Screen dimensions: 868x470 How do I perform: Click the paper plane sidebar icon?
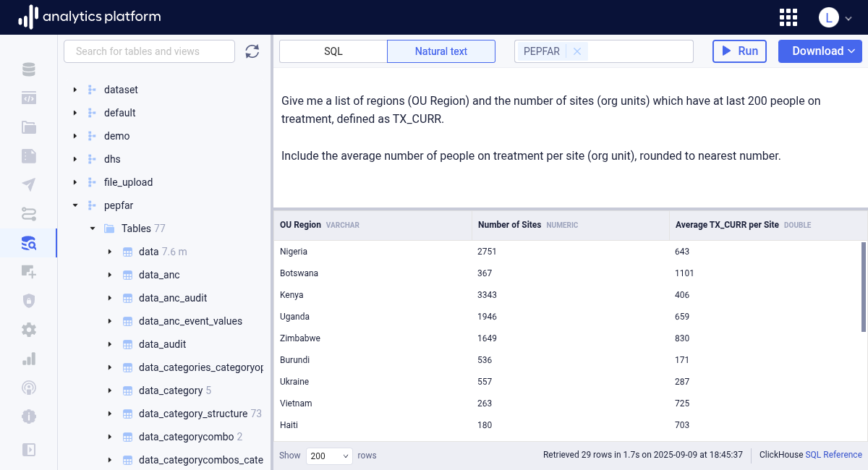29,185
